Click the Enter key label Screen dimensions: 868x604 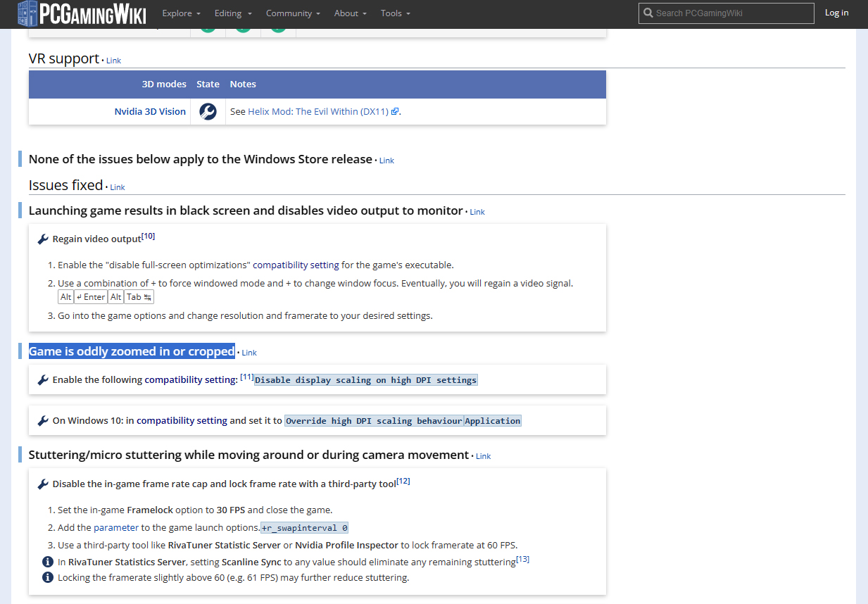pos(90,297)
